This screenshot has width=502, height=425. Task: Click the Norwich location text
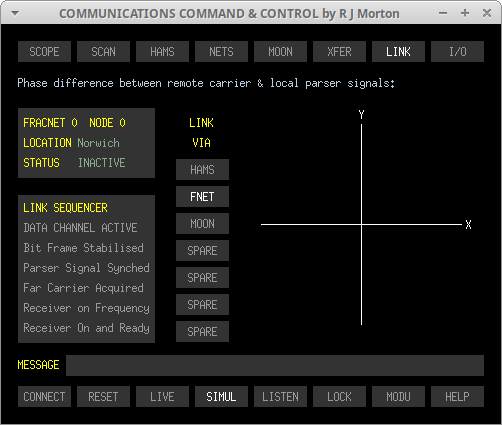coord(98,143)
